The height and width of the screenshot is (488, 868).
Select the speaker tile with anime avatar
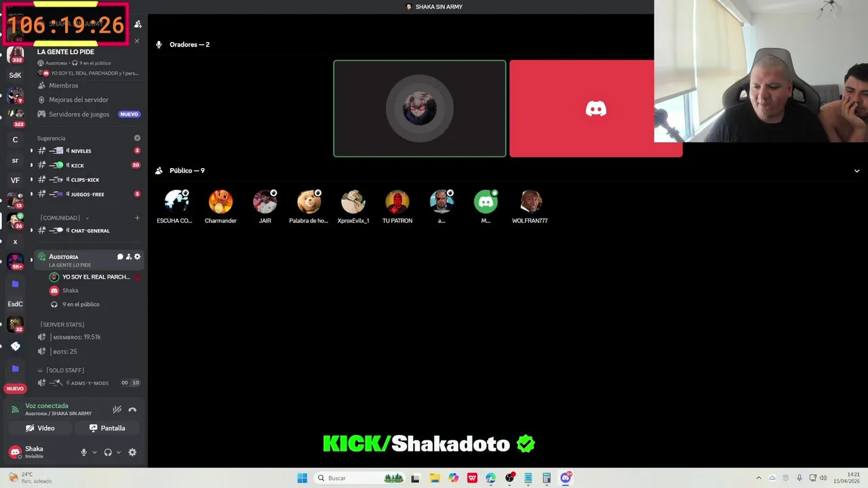(x=419, y=108)
